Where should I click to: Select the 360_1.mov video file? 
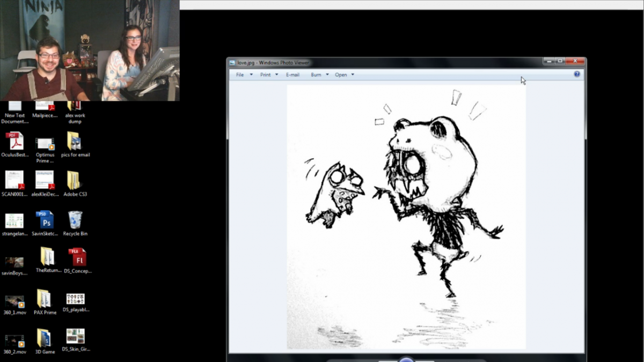(x=14, y=301)
